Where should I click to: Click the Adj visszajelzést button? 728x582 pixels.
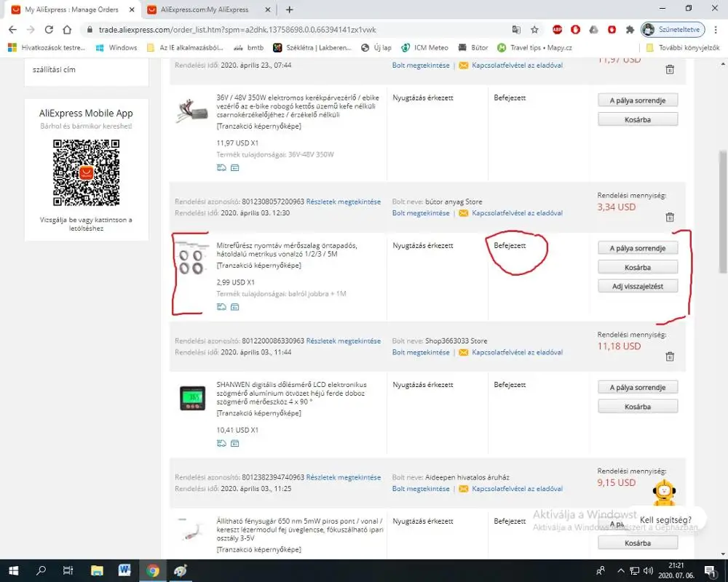tap(638, 287)
